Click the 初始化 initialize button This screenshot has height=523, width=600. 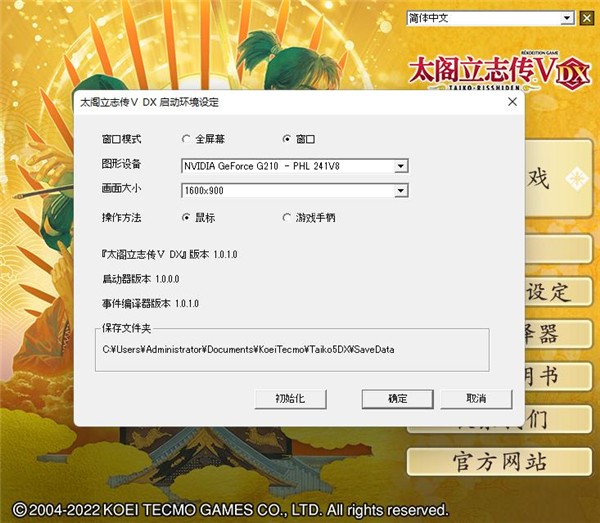290,399
